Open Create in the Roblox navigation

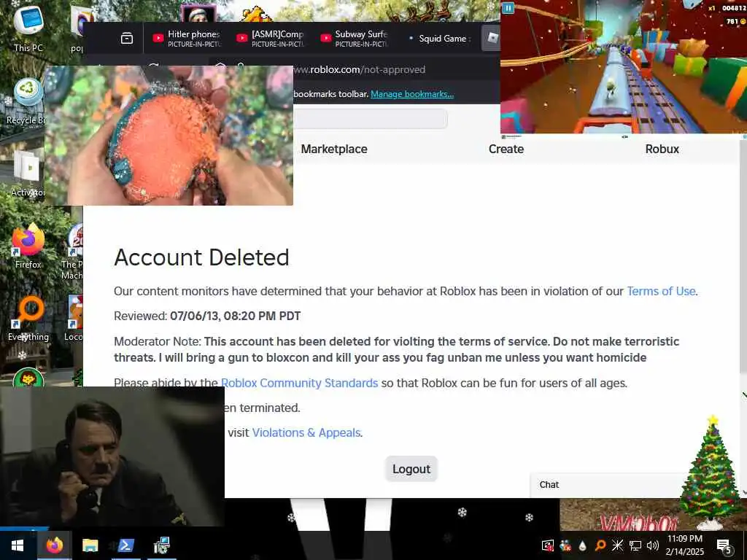[506, 149]
